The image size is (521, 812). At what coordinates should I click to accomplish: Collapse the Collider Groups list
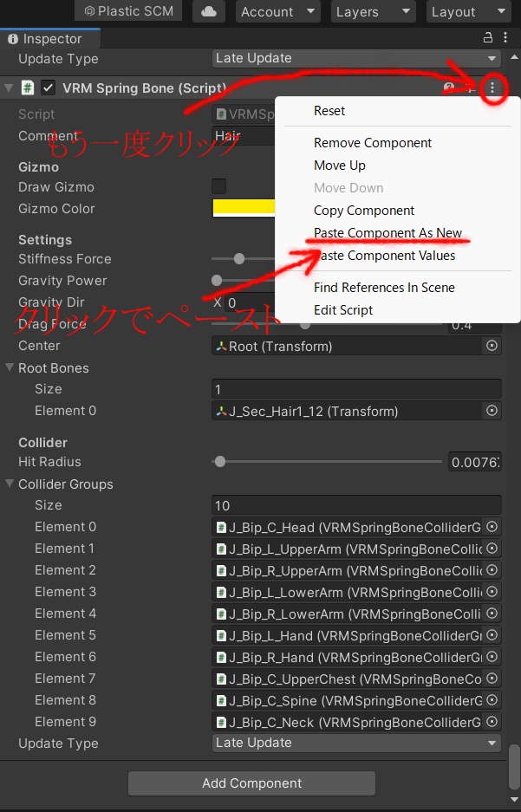tap(10, 484)
